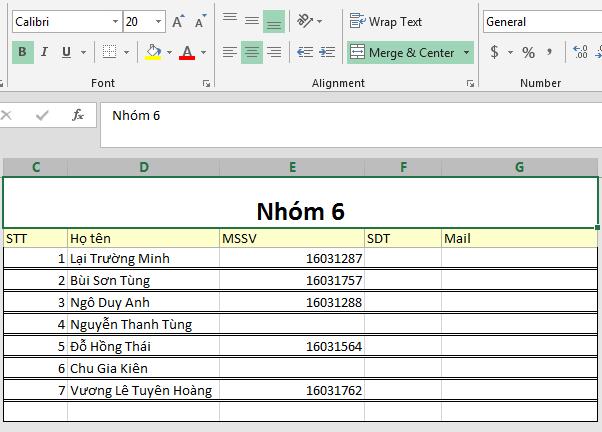Select Middle Align

(251, 21)
